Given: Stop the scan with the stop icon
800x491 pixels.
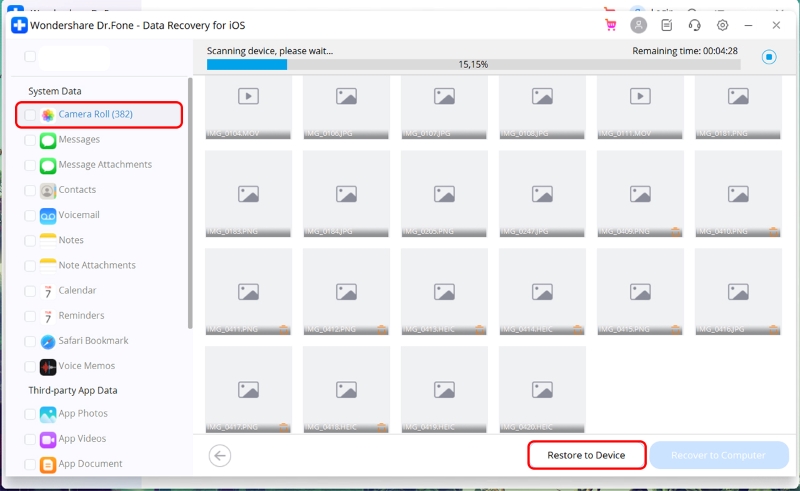Looking at the screenshot, I should 768,57.
